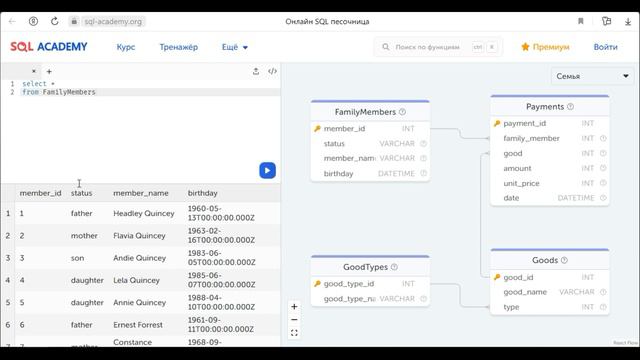This screenshot has width=640, height=360.
Task: Click the Премиум link
Action: pos(545,47)
